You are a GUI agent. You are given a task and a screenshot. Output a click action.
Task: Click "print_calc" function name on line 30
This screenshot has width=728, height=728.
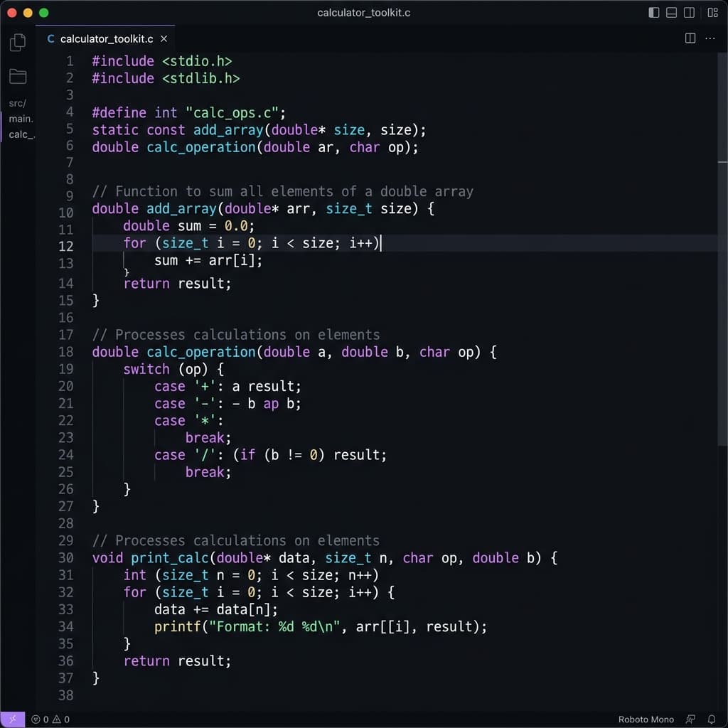[169, 557]
